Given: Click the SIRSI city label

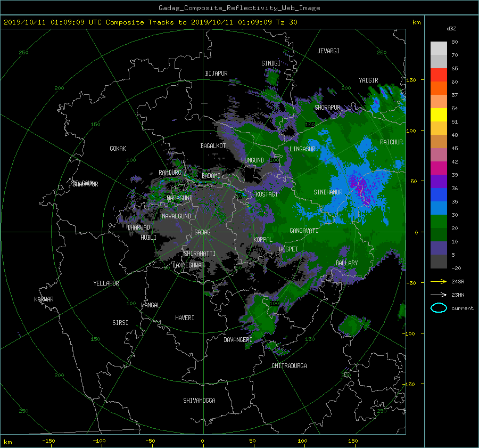Looking at the screenshot, I should 120,323.
